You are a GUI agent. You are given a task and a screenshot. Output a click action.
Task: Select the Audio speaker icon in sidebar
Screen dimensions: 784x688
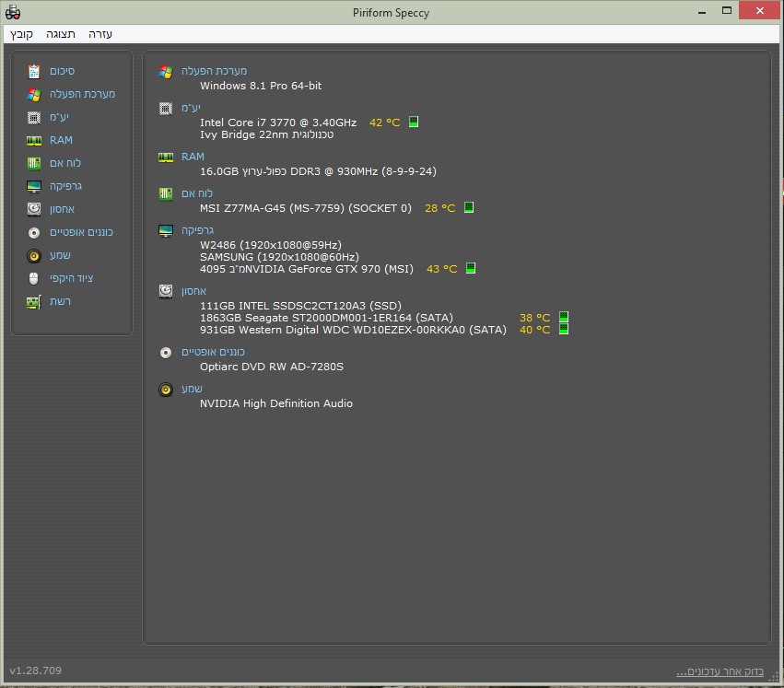[34, 255]
